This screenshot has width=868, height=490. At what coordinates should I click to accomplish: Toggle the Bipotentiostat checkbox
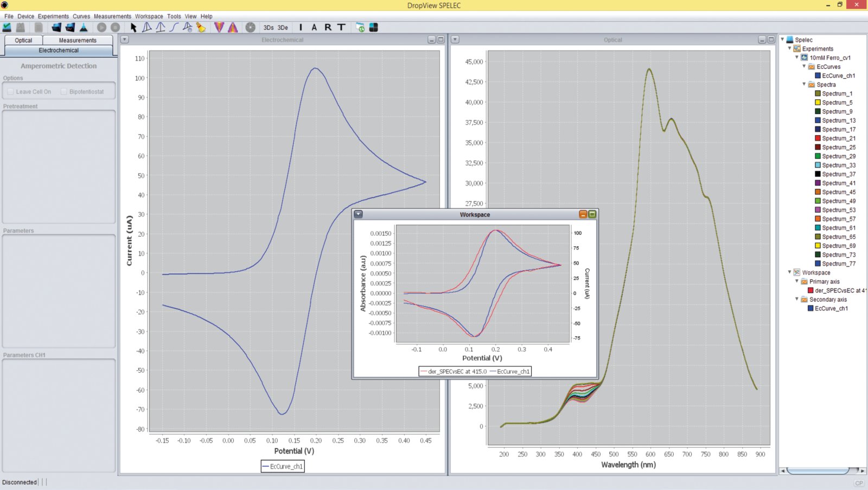point(63,92)
